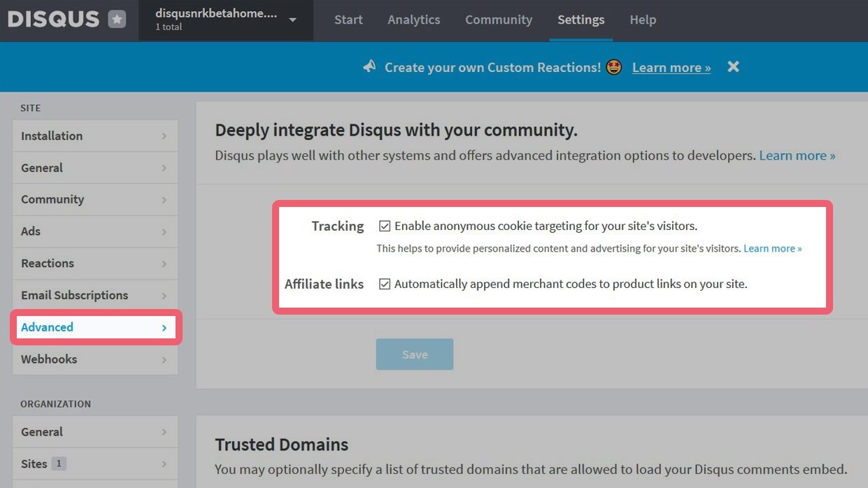Open organization General settings
The height and width of the screenshot is (488, 868).
click(94, 432)
